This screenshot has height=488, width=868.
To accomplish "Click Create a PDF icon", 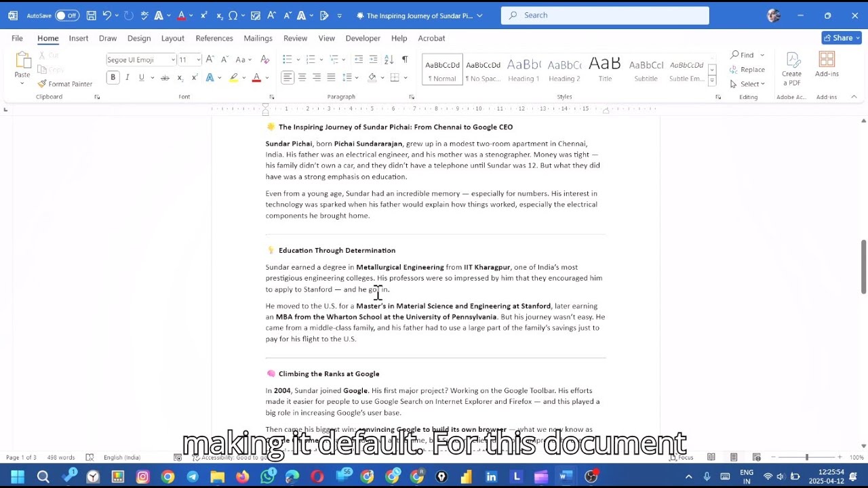I will 791,69.
